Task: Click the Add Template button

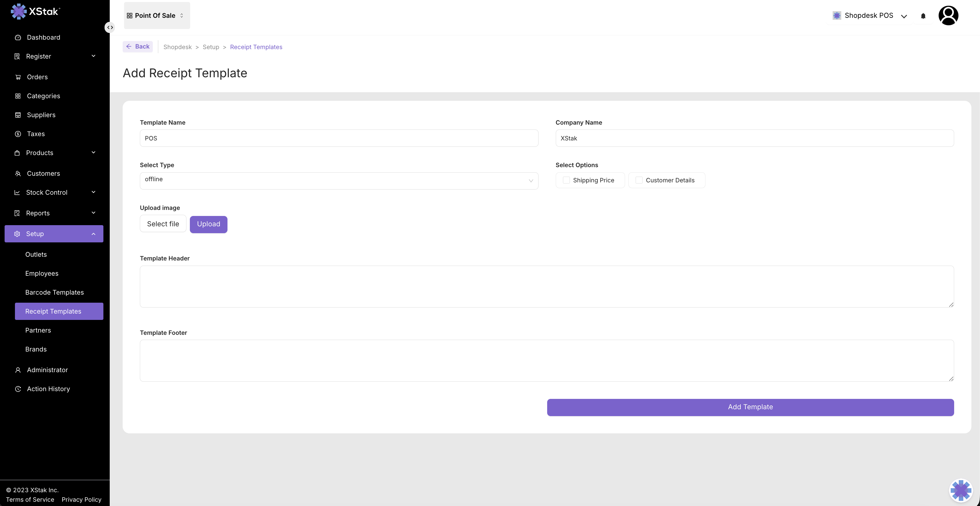Action: pos(750,407)
